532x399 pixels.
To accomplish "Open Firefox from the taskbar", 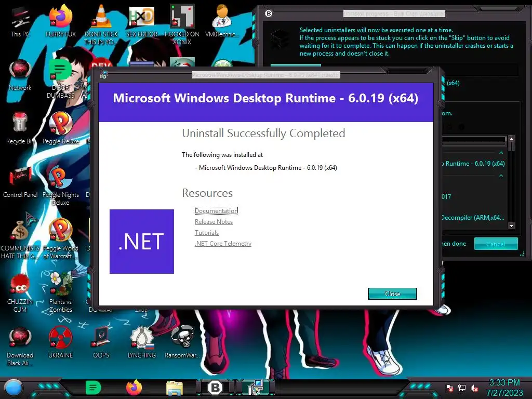I will coord(134,388).
